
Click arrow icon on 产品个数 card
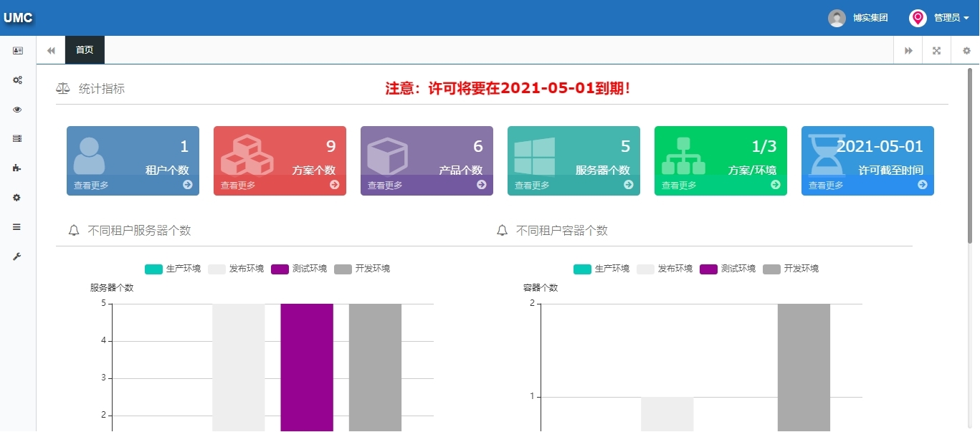point(482,185)
